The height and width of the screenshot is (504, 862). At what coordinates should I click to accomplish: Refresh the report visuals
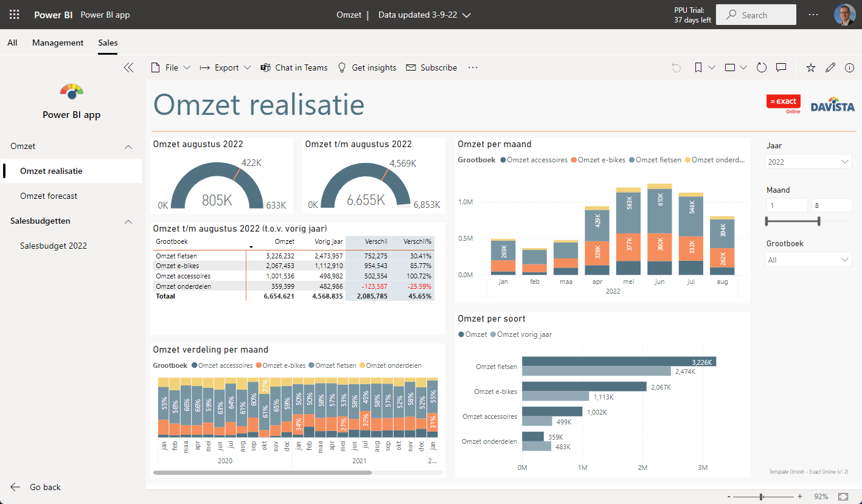761,67
